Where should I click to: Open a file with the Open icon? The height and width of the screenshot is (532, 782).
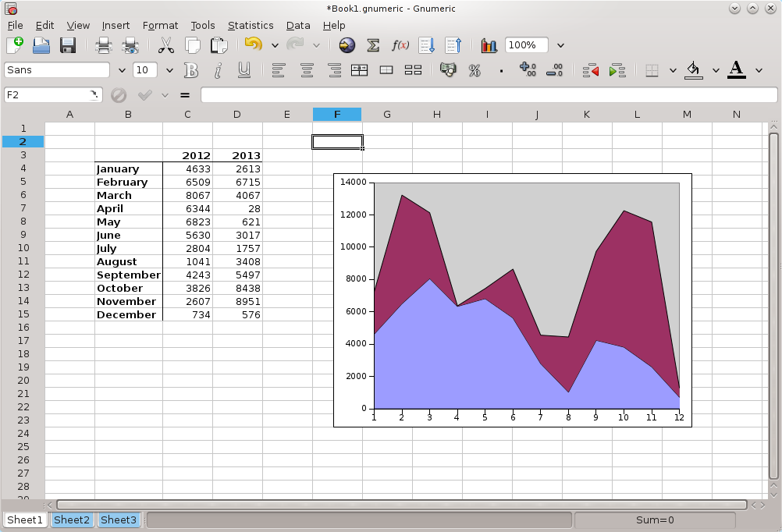click(x=41, y=45)
